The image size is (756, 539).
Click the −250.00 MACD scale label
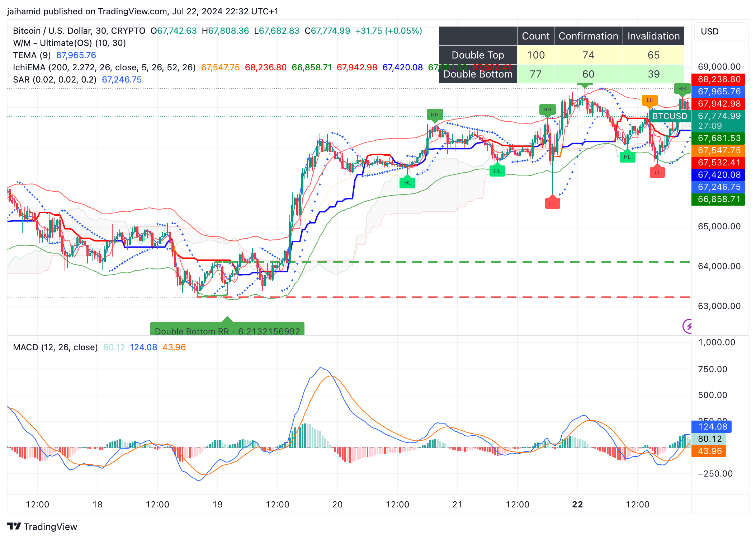[715, 474]
